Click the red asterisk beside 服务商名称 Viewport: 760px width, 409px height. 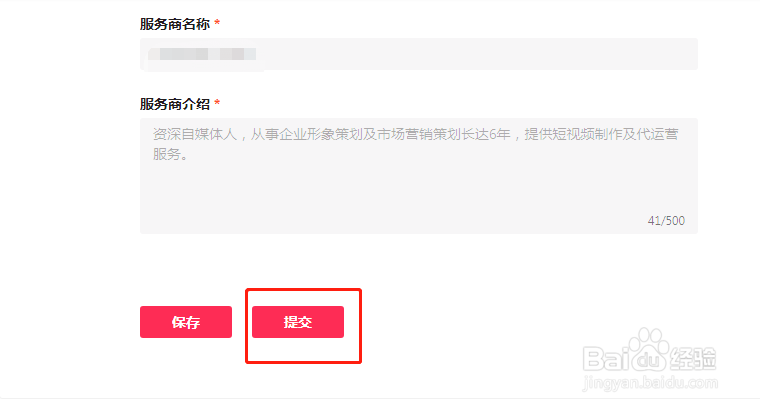217,23
